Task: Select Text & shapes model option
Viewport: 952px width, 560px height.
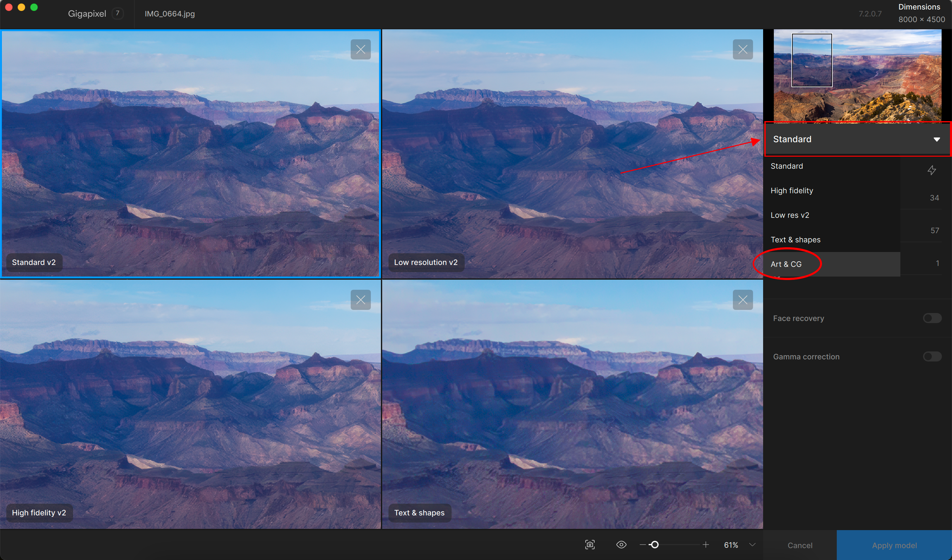Action: [832, 240]
